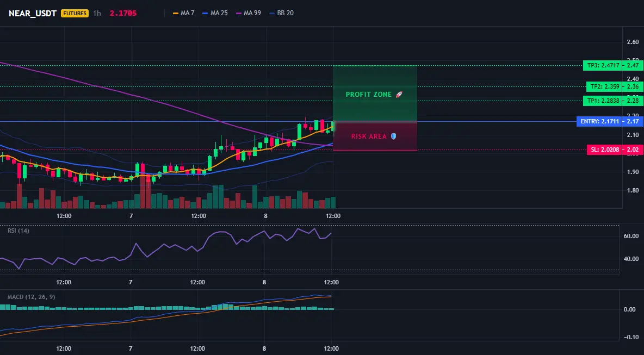Click the shield icon in risk area

[x=393, y=136]
